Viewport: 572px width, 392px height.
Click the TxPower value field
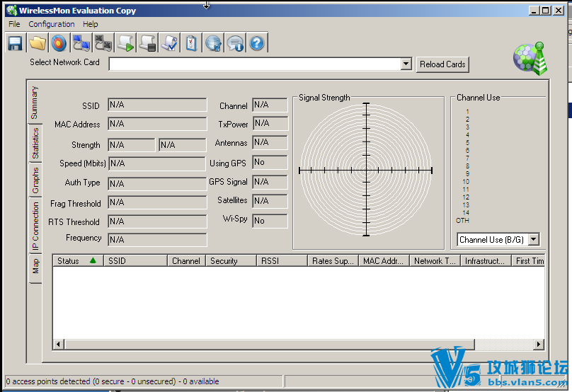(x=270, y=123)
